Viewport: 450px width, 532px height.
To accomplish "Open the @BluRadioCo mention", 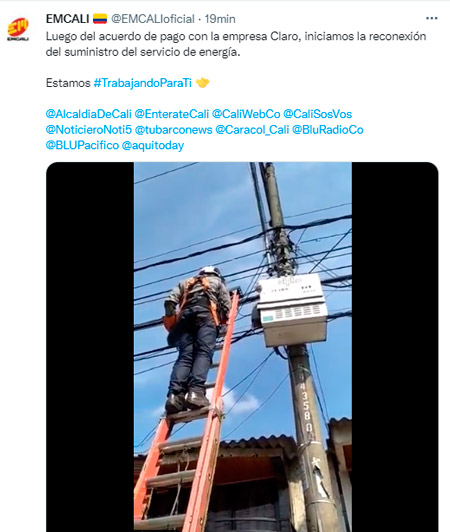I will (327, 130).
